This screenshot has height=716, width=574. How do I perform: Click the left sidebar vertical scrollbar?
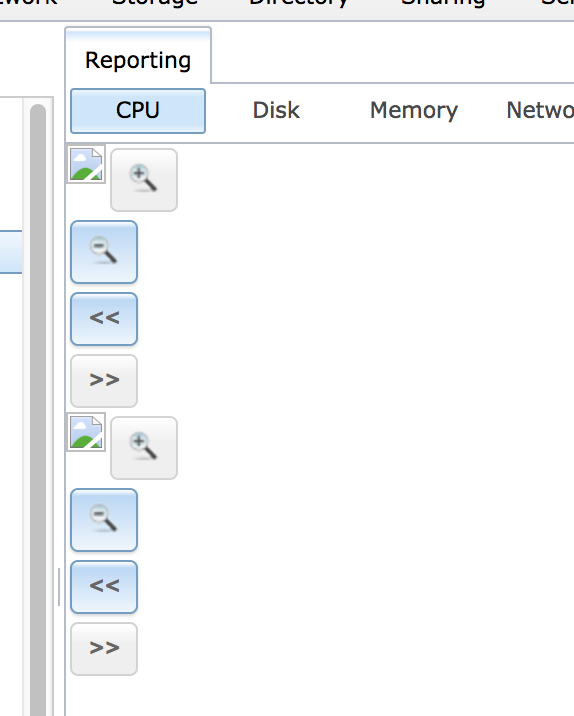coord(38,410)
